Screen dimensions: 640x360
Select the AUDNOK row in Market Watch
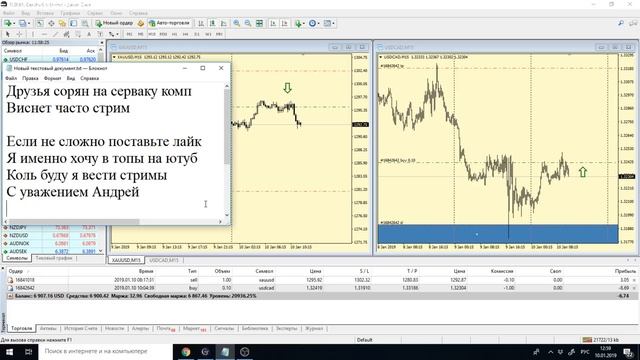click(x=51, y=243)
